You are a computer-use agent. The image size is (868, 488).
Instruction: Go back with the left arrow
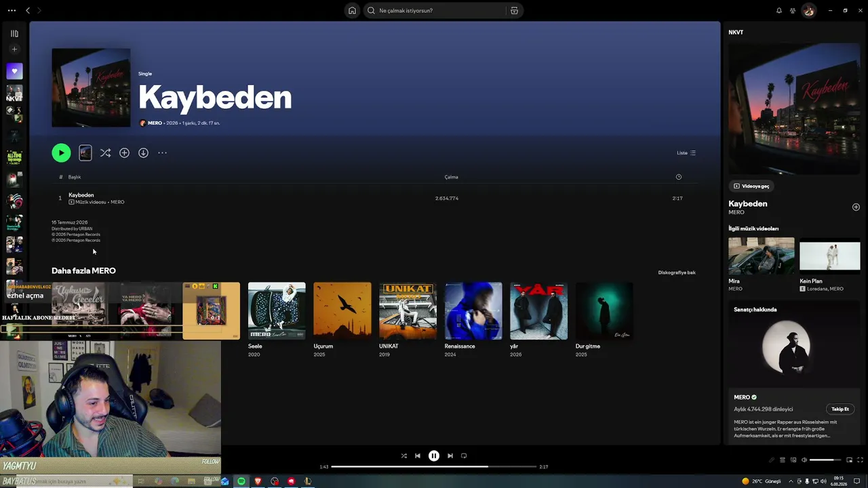28,11
